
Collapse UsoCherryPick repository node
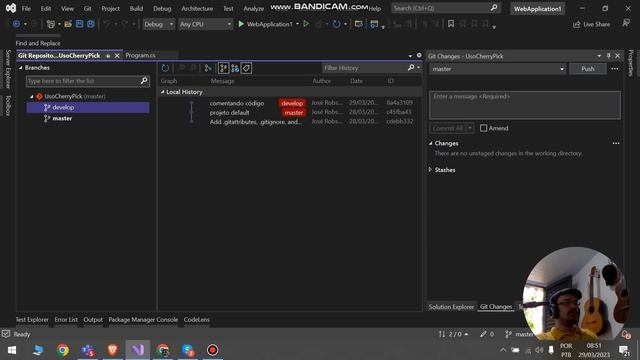[x=31, y=97]
